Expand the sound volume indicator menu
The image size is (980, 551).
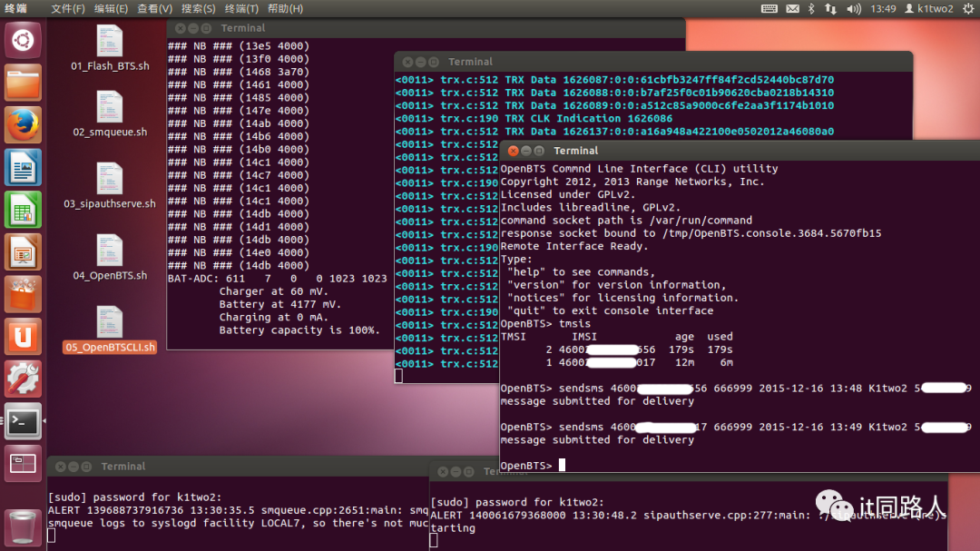coord(854,9)
